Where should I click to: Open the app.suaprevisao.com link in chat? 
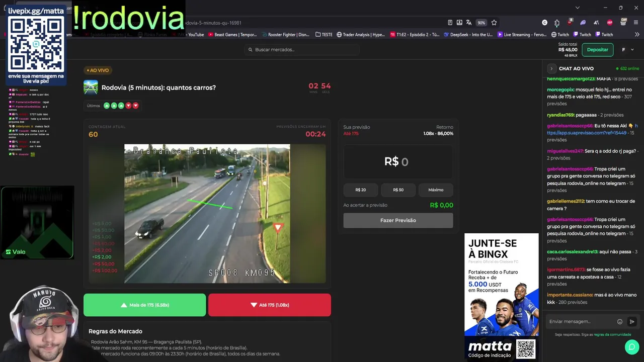pos(587,133)
